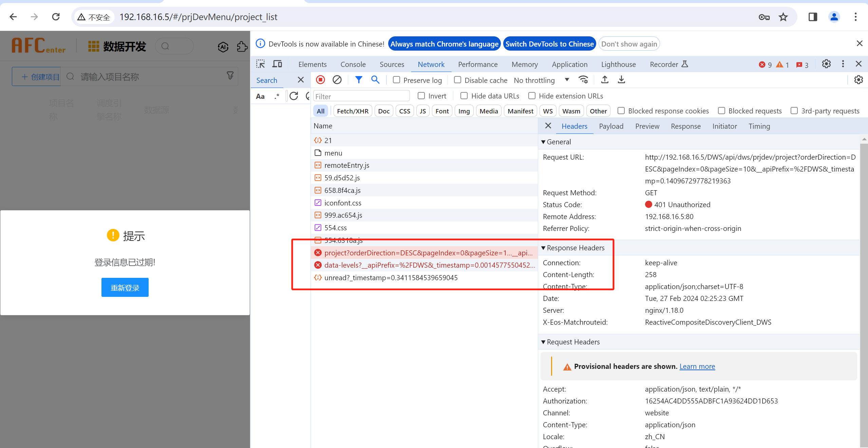Tick the Hide data URLs checkbox
This screenshot has height=448, width=868.
tap(464, 96)
